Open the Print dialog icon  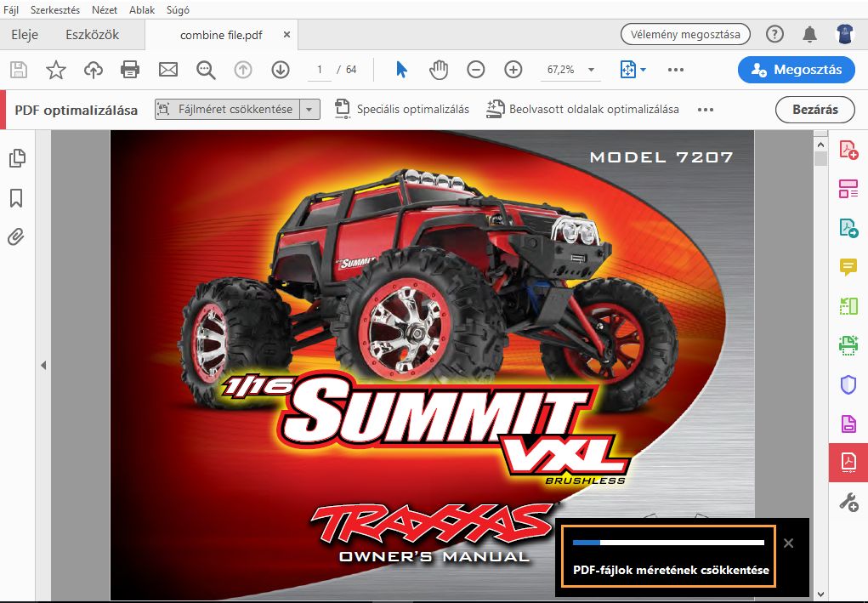pyautogui.click(x=130, y=70)
